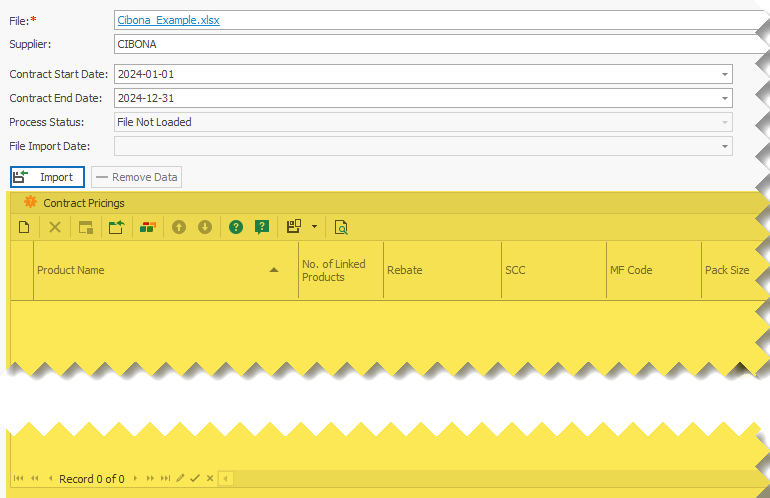Click the new record icon in toolbar
The image size is (770, 498).
tap(24, 227)
